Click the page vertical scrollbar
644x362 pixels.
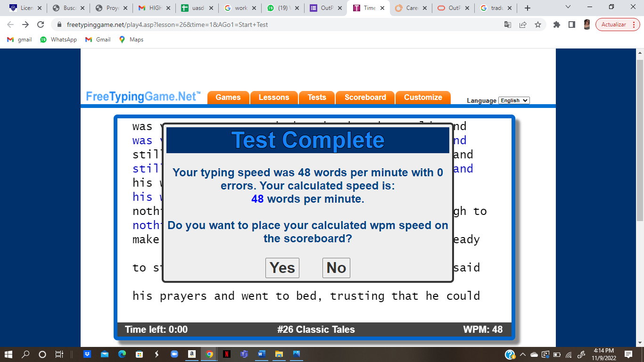pos(640,140)
